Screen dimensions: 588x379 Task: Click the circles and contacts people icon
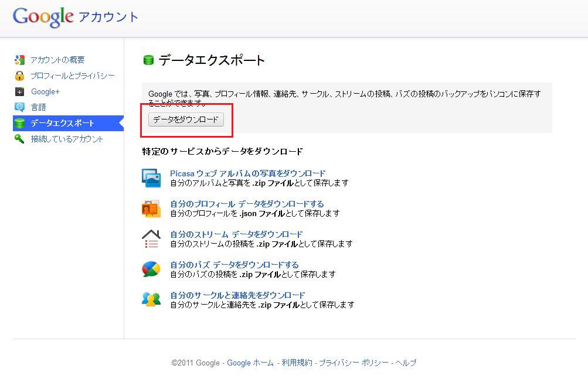[151, 299]
